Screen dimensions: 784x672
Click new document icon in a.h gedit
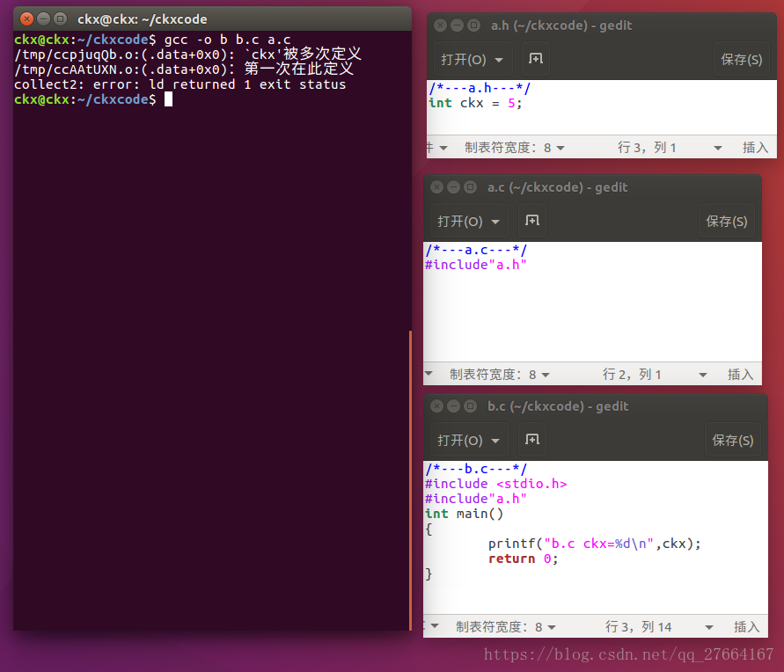(536, 59)
